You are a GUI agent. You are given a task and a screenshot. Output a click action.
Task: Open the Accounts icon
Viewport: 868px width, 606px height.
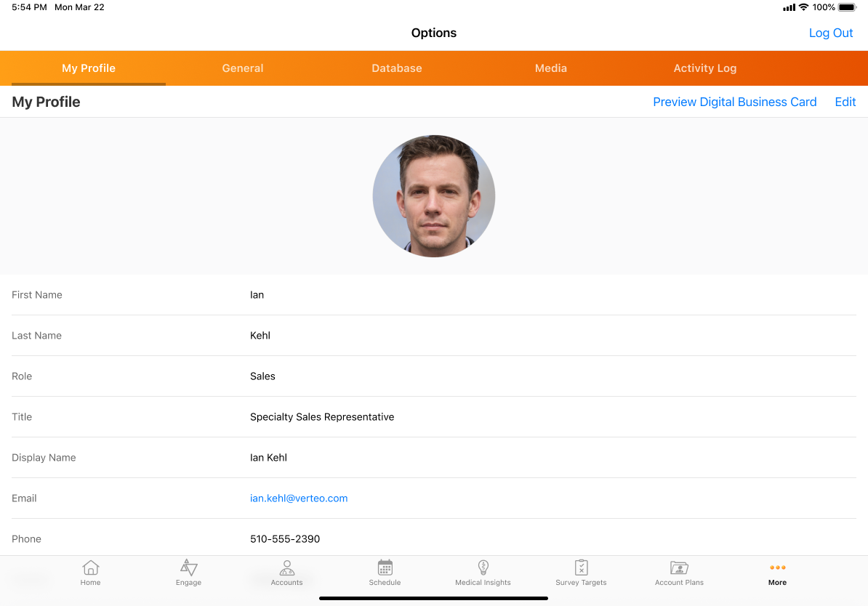click(287, 568)
